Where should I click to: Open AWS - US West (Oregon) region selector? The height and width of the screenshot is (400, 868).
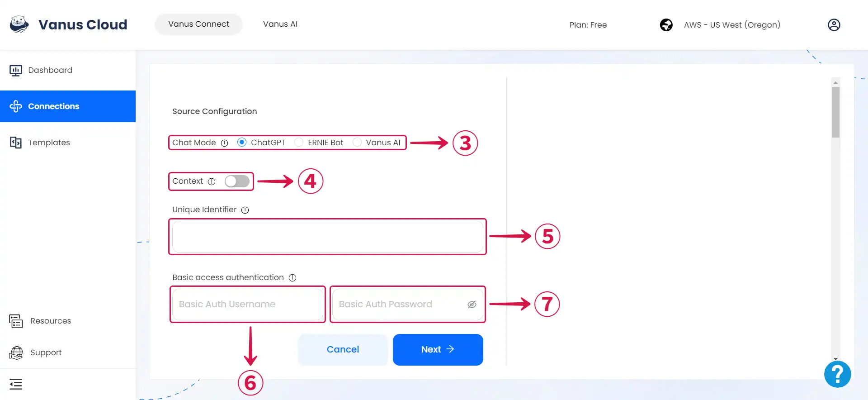coord(732,25)
